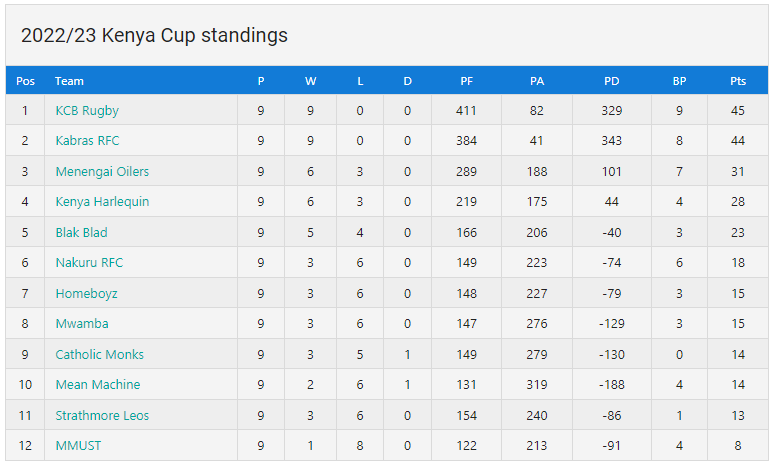Click the PA column header
The height and width of the screenshot is (463, 773).
point(537,81)
